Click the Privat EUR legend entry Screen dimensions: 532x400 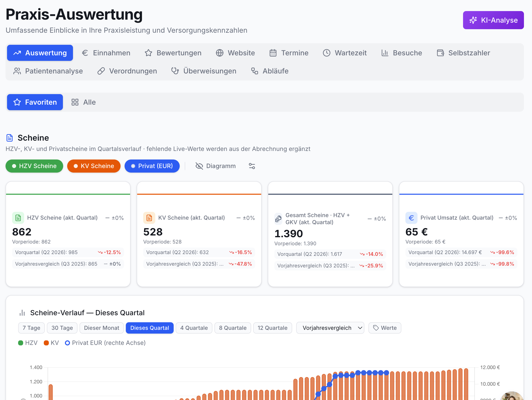pos(105,343)
